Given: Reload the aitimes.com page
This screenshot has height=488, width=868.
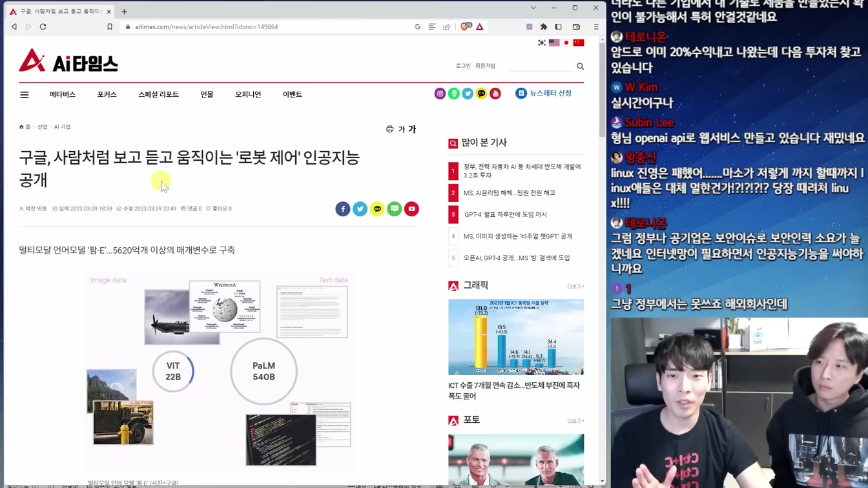Looking at the screenshot, I should click(x=43, y=27).
